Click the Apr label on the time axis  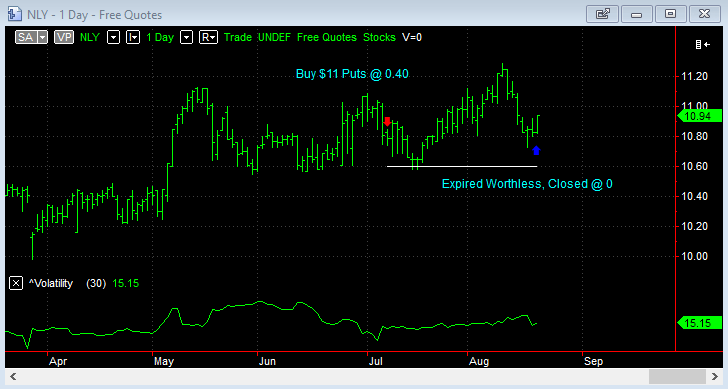pyautogui.click(x=58, y=361)
